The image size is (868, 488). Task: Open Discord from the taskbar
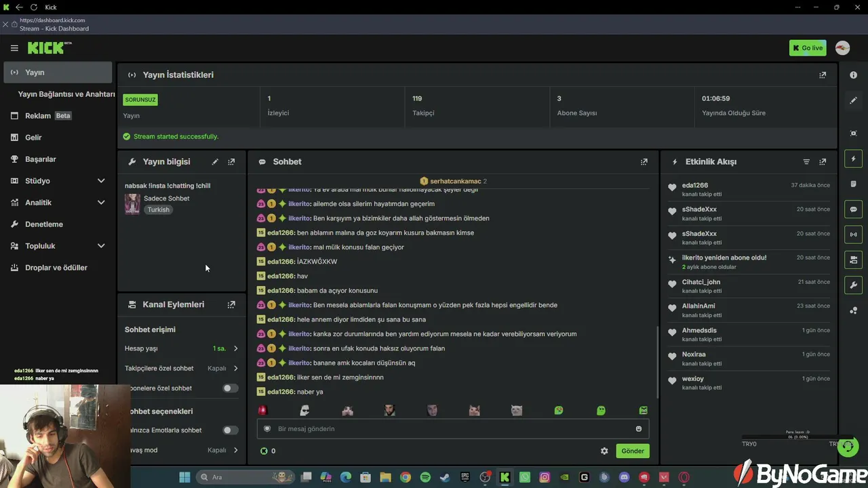pos(625,477)
